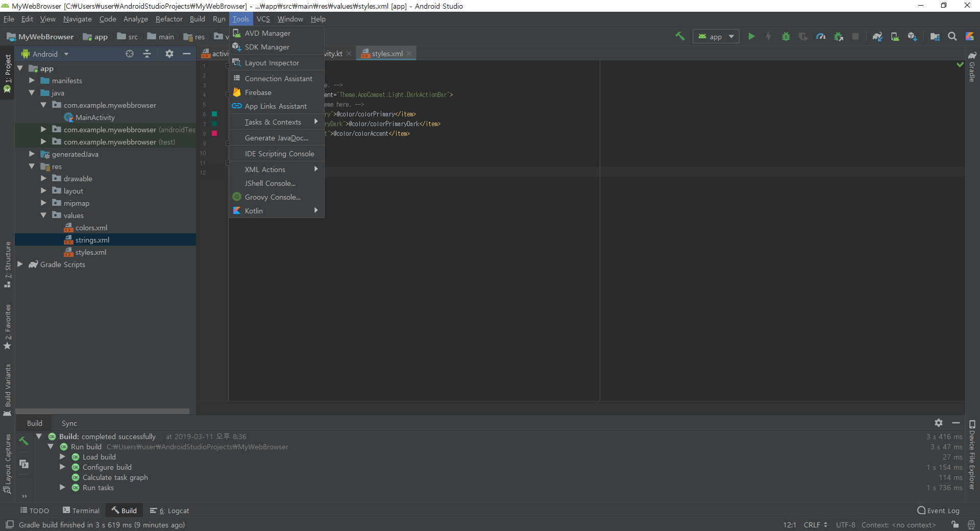980x531 pixels.
Task: Toggle the Favorites tool window sidebar tab
Action: (7, 327)
